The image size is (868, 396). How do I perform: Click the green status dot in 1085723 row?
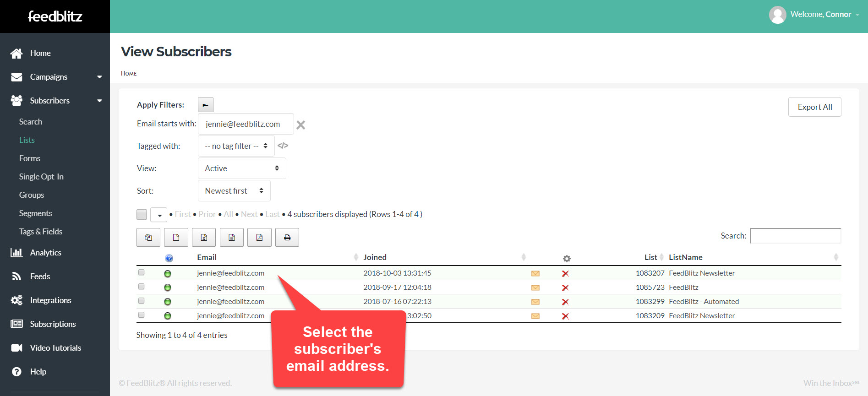pyautogui.click(x=168, y=288)
